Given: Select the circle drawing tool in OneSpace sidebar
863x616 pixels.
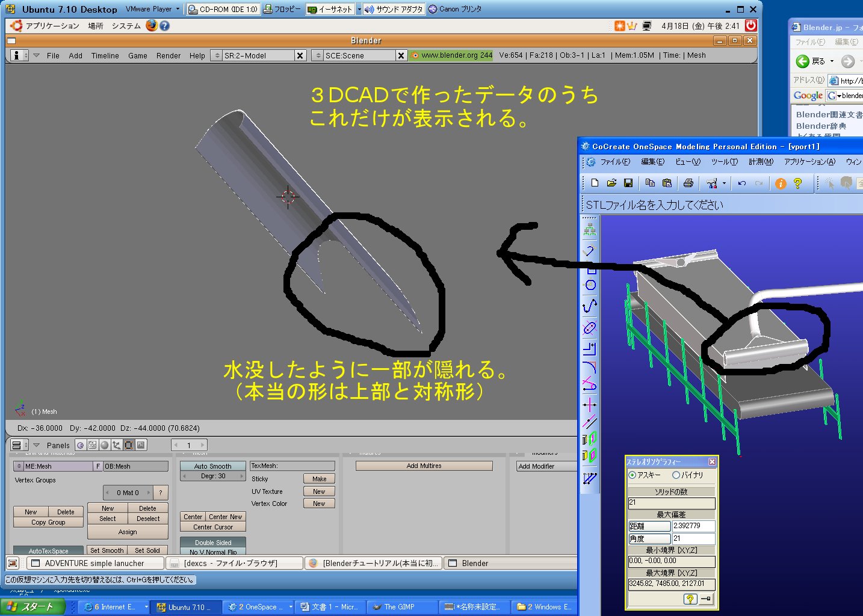Looking at the screenshot, I should pyautogui.click(x=590, y=285).
